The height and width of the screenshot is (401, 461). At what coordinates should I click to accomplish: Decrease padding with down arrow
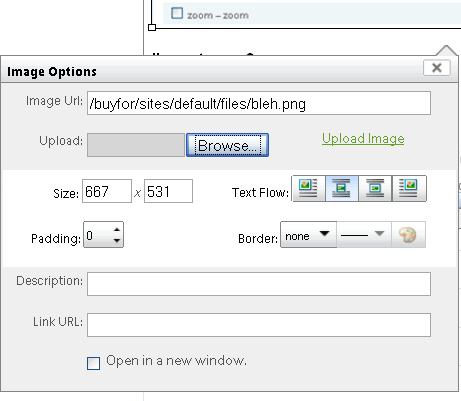pos(117,240)
